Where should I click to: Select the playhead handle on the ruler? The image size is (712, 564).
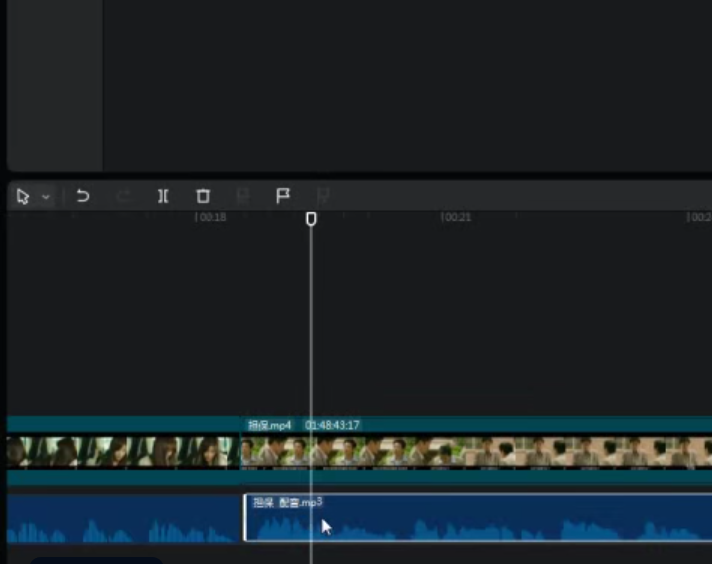click(311, 219)
